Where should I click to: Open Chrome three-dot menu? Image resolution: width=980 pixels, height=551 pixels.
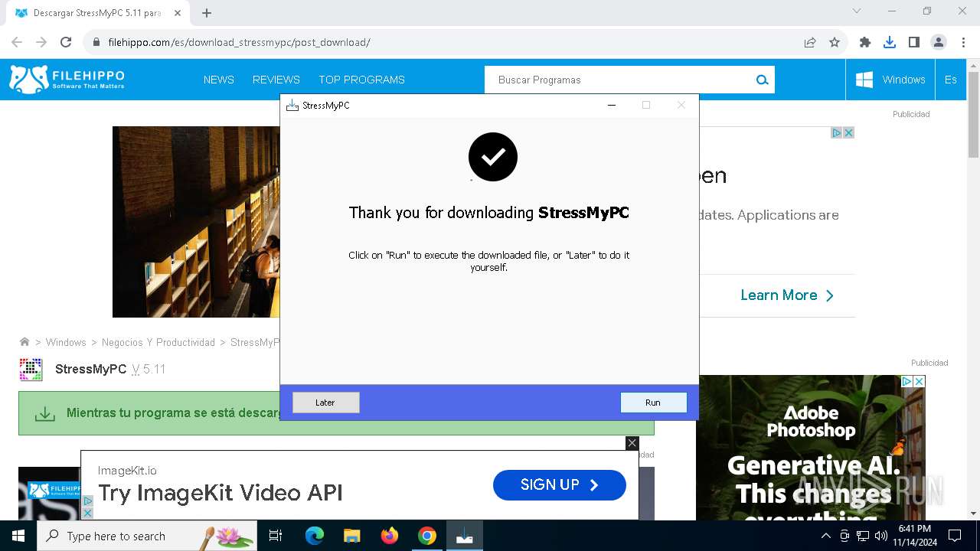963,42
